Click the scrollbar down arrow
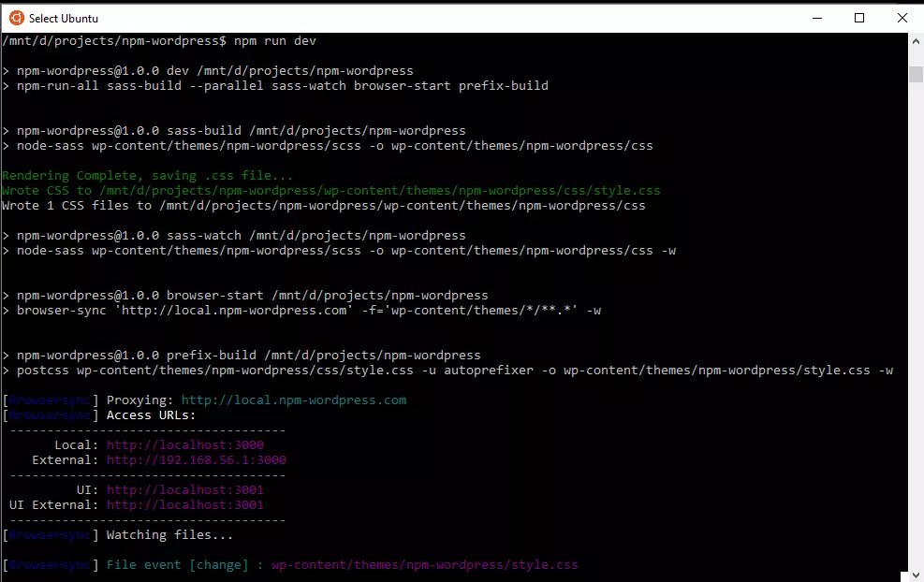This screenshot has width=924, height=582. [x=916, y=575]
